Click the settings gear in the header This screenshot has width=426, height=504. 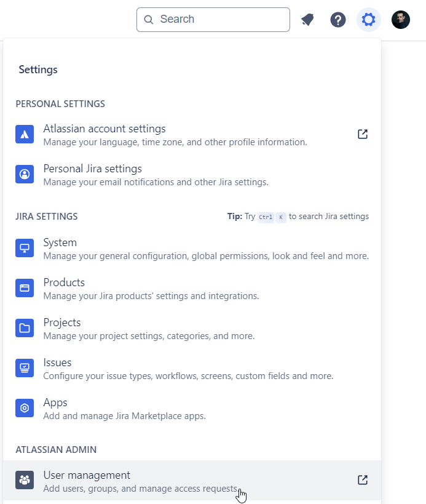coord(368,19)
